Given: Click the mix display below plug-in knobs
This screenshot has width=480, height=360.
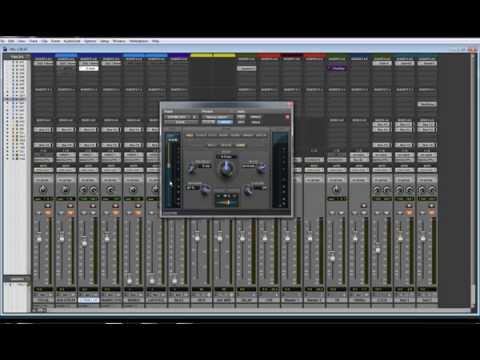Looking at the screenshot, I should coord(226,199).
